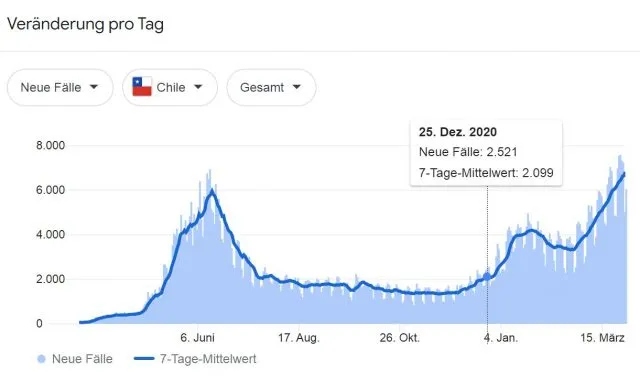The width and height of the screenshot is (640, 382).
Task: Click the 17. Aug. axis label
Action: tap(299, 338)
